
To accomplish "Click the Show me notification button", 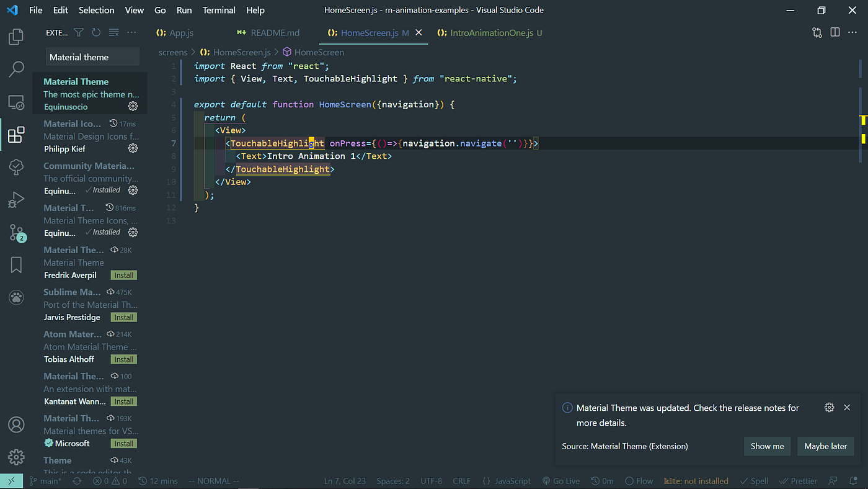I will [x=767, y=446].
